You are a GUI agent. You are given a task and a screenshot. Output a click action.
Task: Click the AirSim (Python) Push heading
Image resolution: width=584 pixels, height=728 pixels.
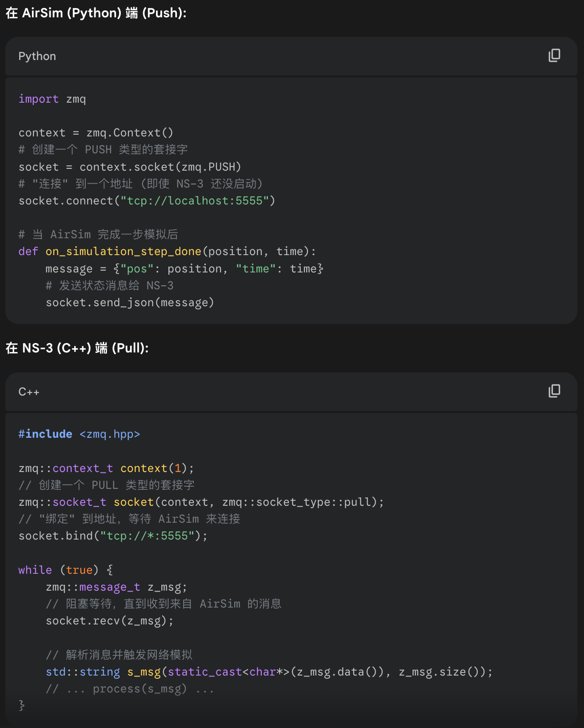pyautogui.click(x=96, y=13)
